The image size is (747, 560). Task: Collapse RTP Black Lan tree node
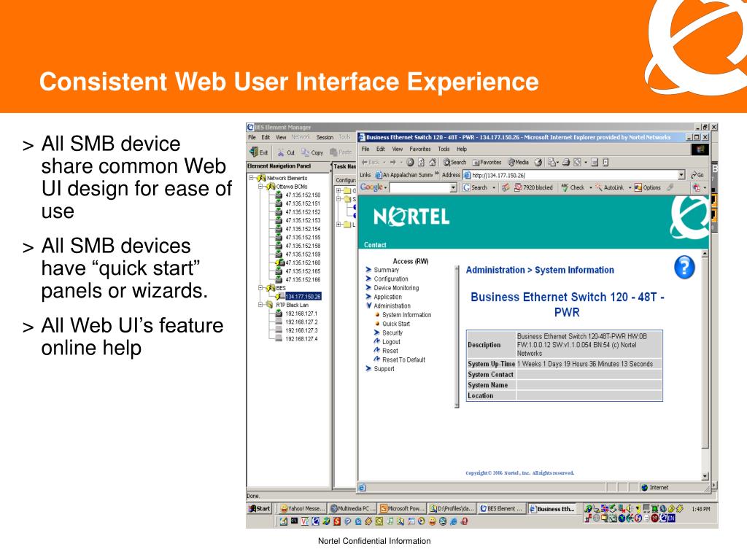(260, 304)
